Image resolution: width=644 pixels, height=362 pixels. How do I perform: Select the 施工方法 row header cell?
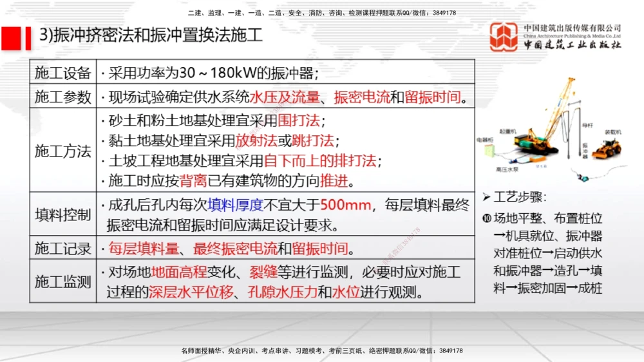[62, 151]
